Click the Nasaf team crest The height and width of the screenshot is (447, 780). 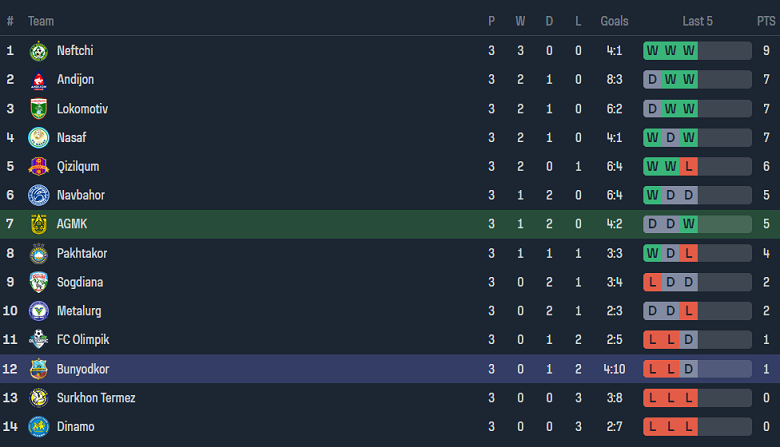click(39, 138)
